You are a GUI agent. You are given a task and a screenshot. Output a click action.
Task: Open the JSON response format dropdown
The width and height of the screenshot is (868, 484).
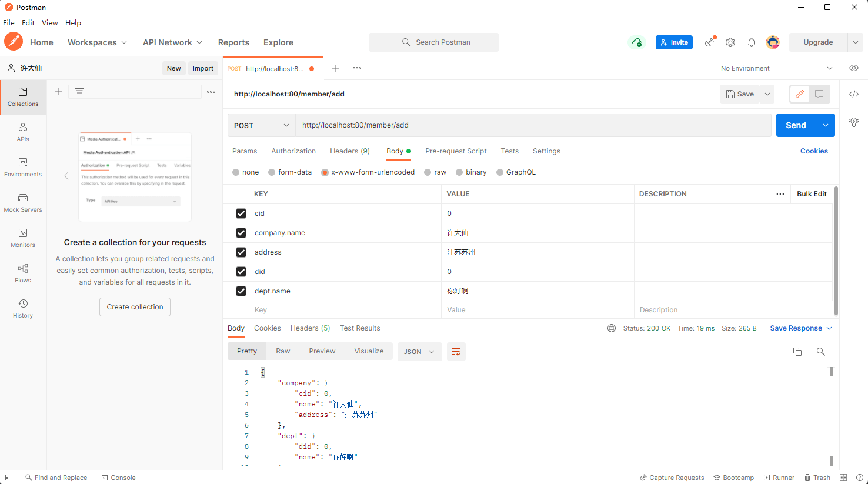click(420, 352)
